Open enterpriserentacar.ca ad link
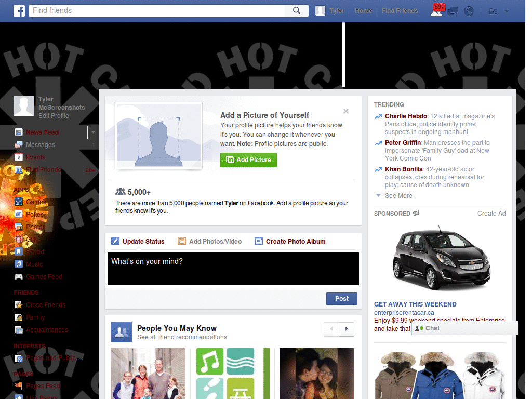The height and width of the screenshot is (399, 532). click(404, 312)
